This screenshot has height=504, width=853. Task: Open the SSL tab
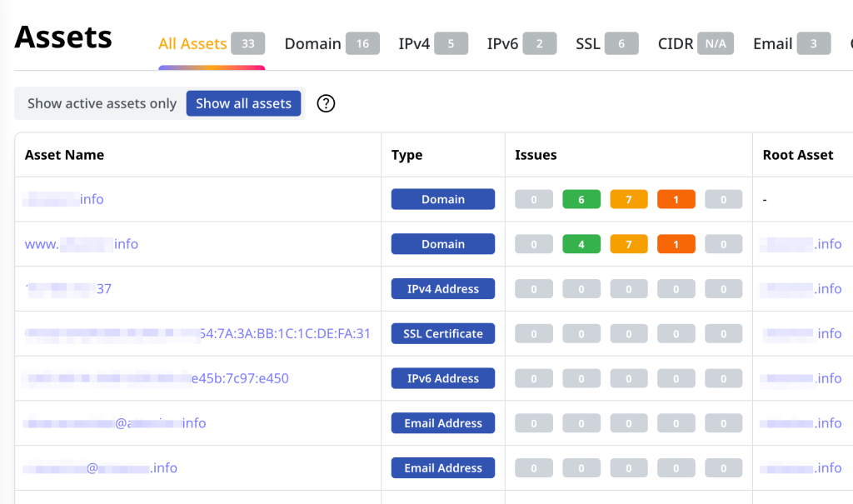click(588, 44)
